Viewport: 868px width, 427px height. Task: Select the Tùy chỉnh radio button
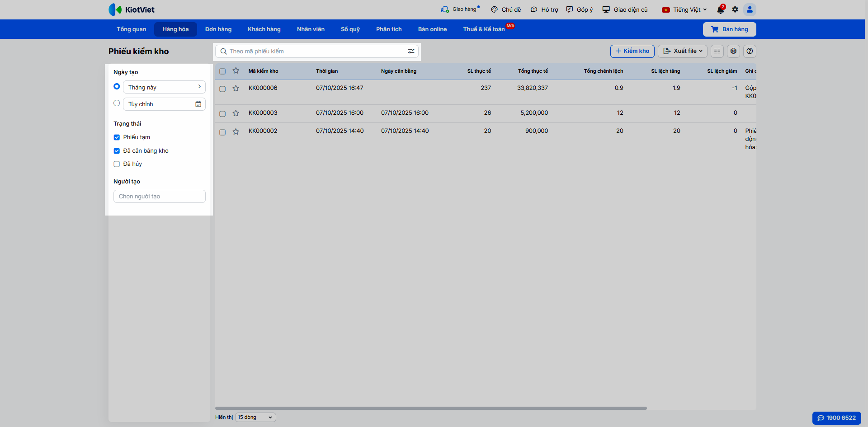[x=117, y=103]
